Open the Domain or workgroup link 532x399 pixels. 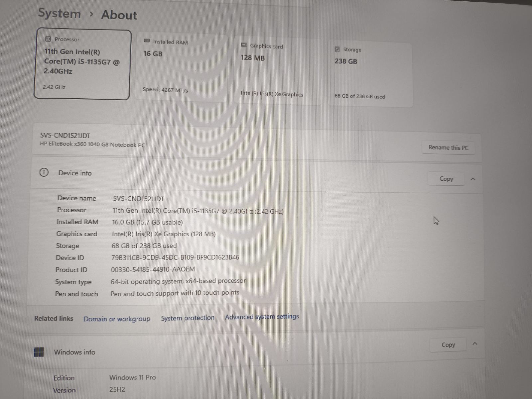pyautogui.click(x=117, y=319)
